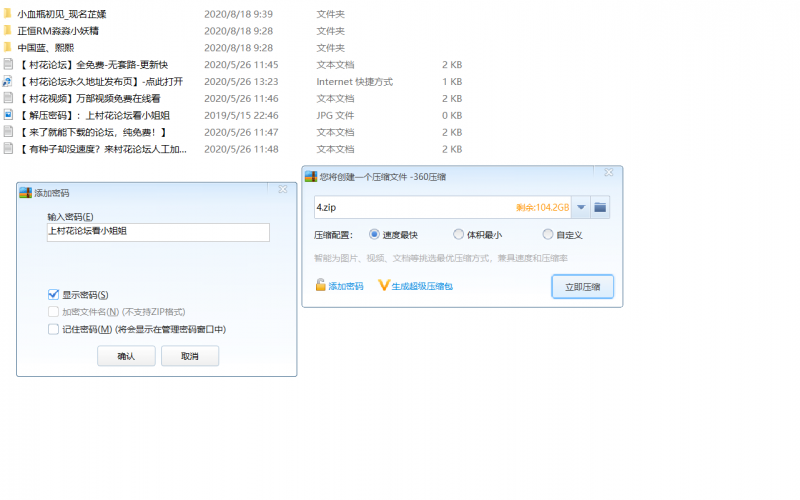This screenshot has height=500, width=800.
Task: Click the orange V icon for 生成超级压缩包
Action: click(383, 285)
